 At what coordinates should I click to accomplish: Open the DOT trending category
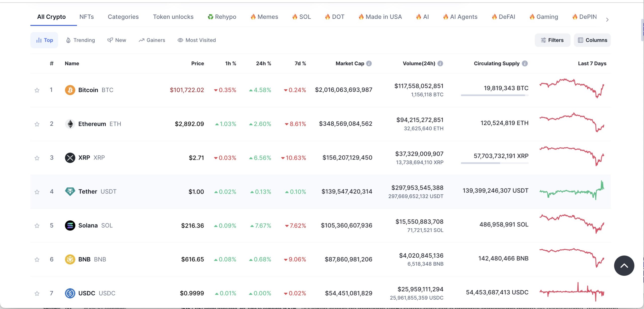(335, 17)
